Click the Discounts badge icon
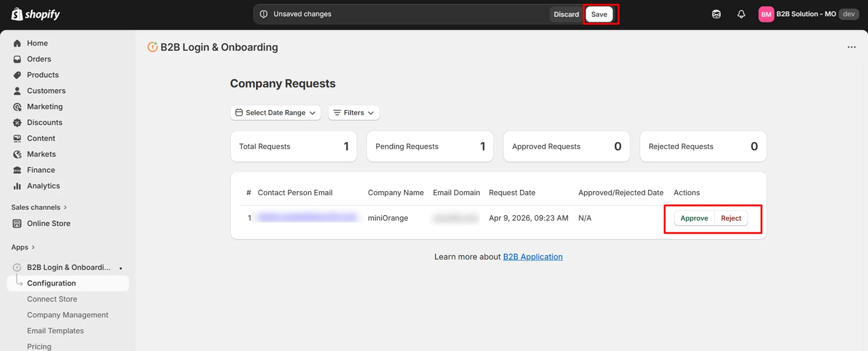Viewport: 868px width, 351px height. click(17, 123)
